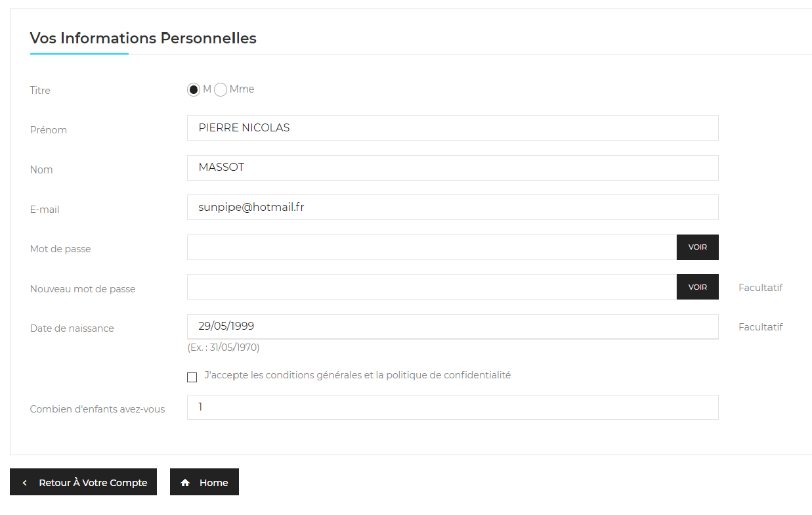
Task: Select the E-mail input field
Action: [453, 207]
